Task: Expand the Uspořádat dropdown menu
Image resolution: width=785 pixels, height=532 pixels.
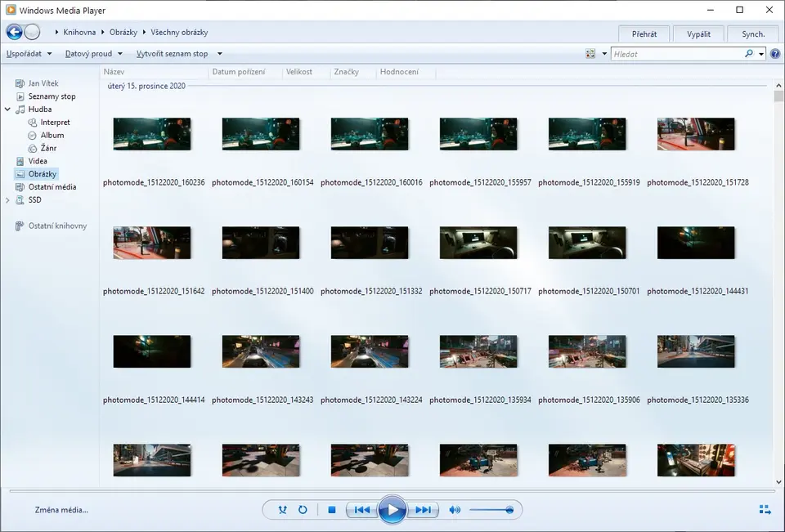Action: pyautogui.click(x=29, y=54)
